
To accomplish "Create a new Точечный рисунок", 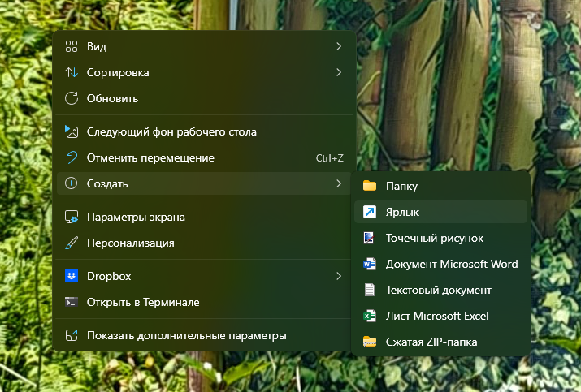I will pos(440,238).
